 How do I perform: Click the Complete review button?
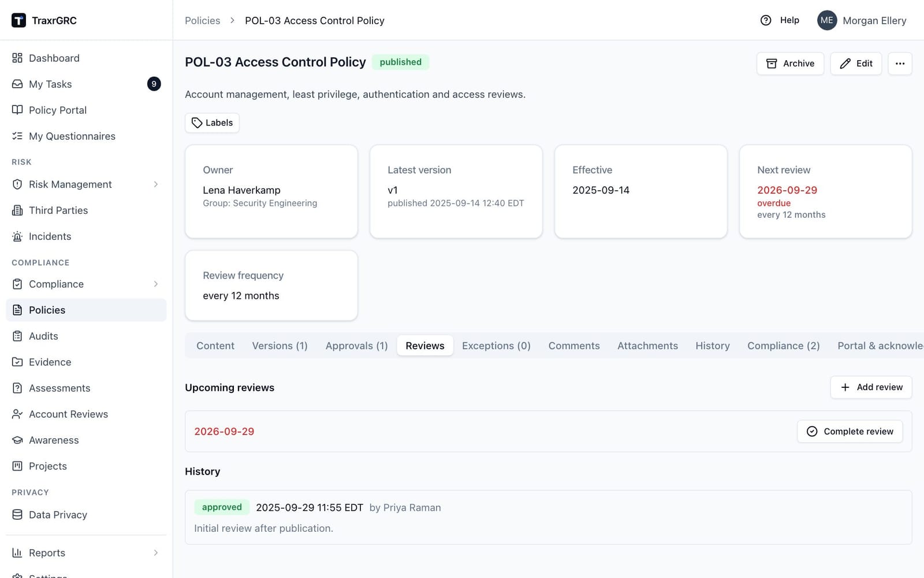(x=850, y=431)
